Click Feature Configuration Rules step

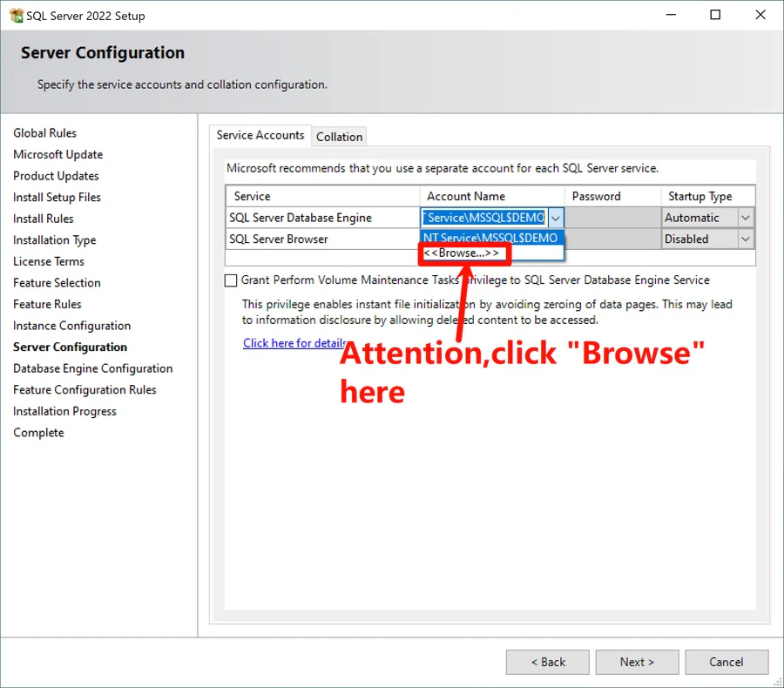[x=85, y=390]
